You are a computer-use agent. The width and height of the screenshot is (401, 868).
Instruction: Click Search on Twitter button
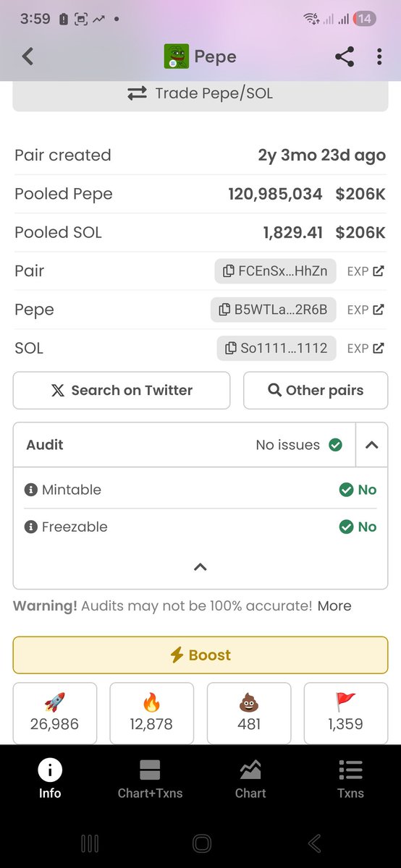point(122,391)
